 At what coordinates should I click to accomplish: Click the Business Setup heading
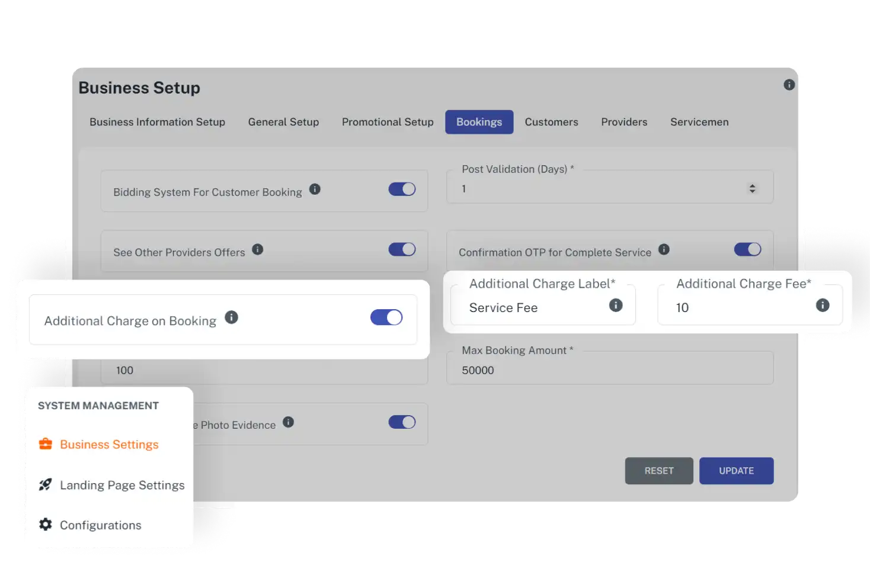point(139,88)
